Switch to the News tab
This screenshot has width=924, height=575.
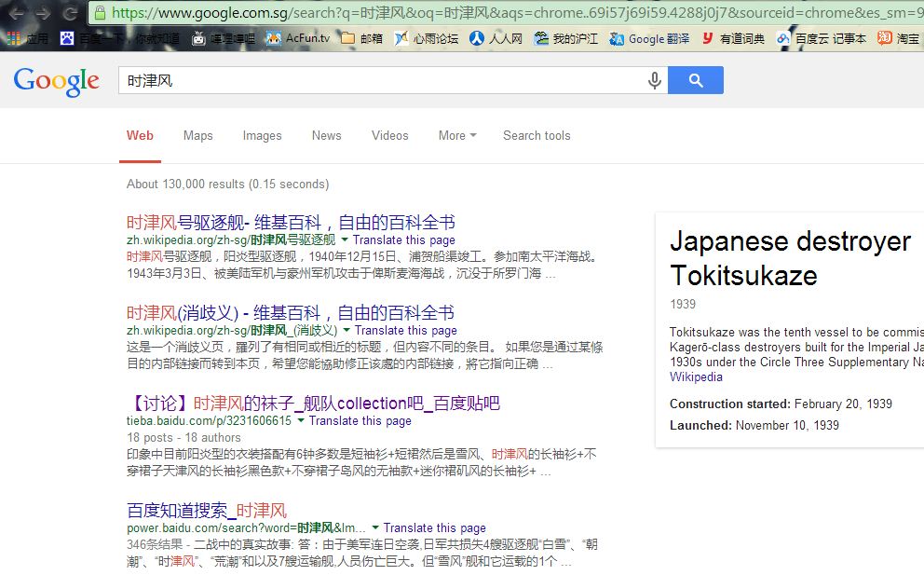[326, 136]
